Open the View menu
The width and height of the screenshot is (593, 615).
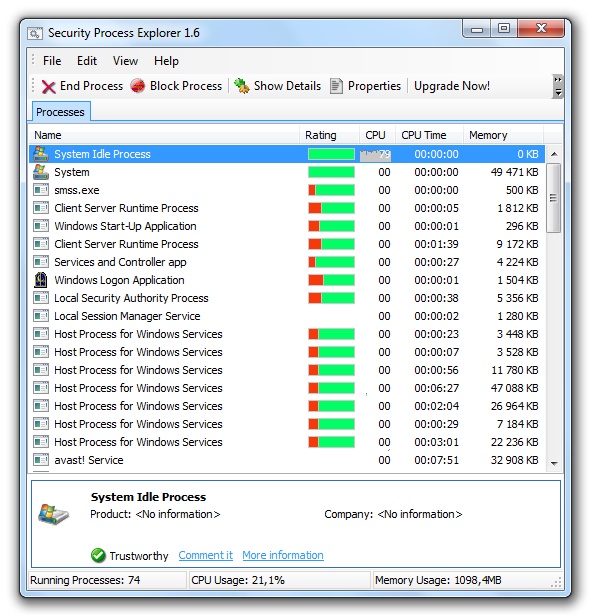tap(125, 61)
